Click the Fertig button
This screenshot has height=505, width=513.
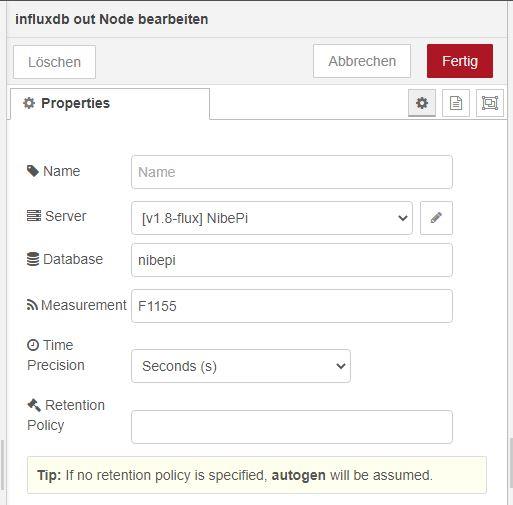click(460, 61)
